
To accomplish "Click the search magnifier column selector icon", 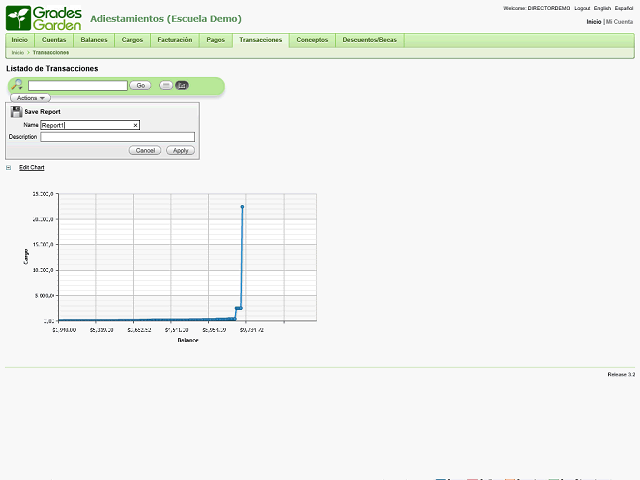I will point(17,85).
